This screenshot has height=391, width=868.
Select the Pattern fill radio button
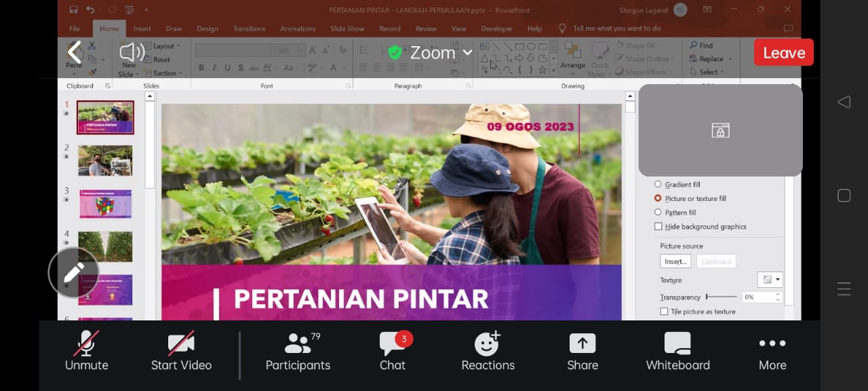click(658, 212)
